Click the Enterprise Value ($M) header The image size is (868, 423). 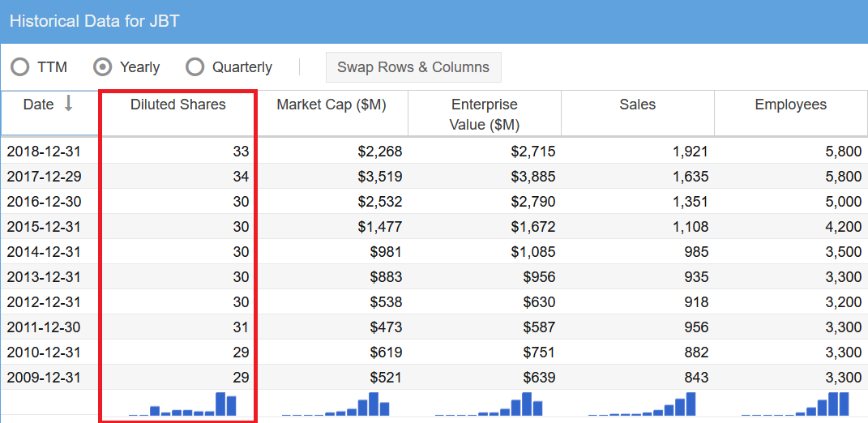[485, 113]
